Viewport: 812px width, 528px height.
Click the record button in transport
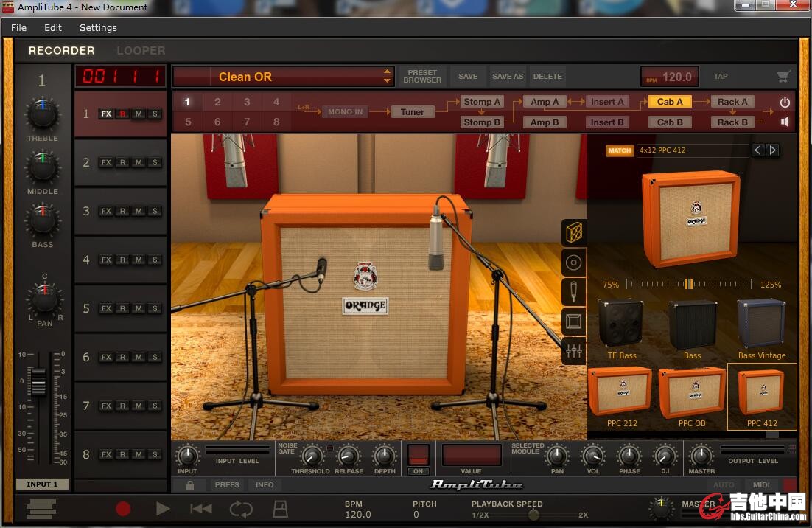[123, 509]
